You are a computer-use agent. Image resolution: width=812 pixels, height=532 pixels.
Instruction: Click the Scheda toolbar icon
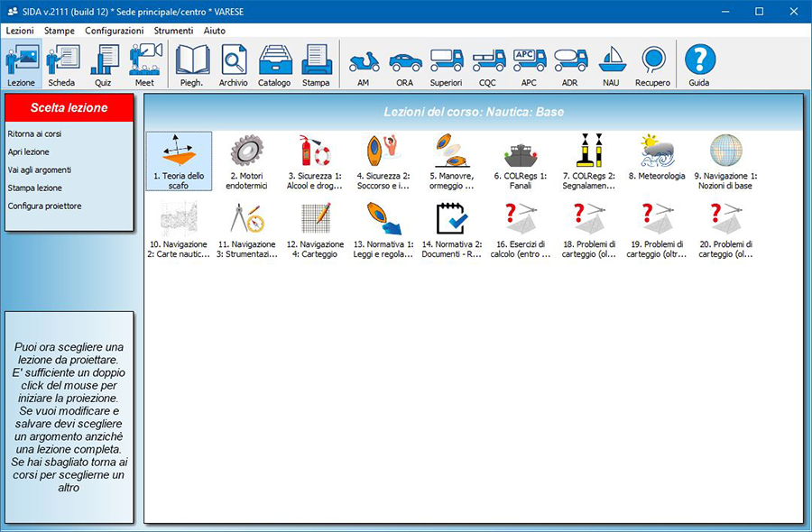coord(61,65)
